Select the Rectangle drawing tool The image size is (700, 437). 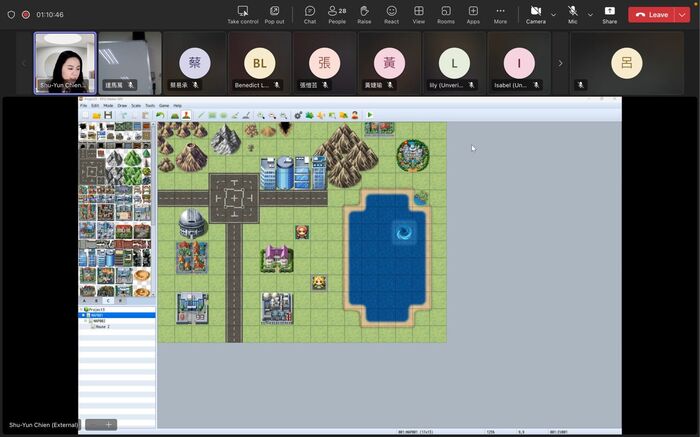click(x=212, y=115)
